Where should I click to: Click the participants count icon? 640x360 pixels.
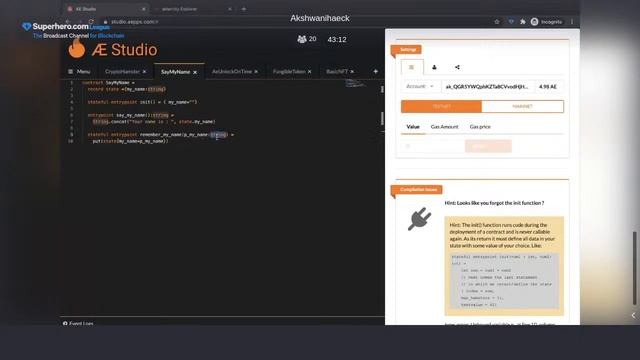pyautogui.click(x=302, y=39)
